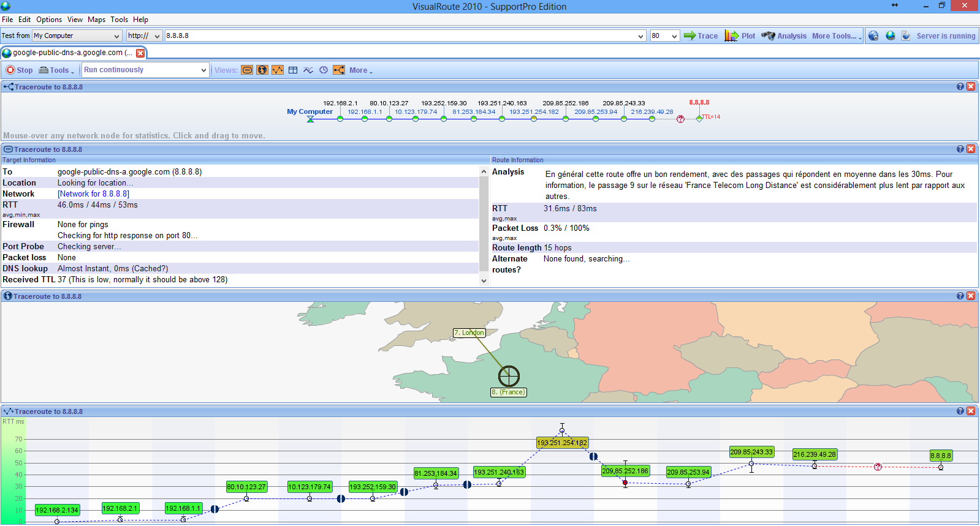The image size is (980, 526).
Task: Stop the running trace
Action: click(x=19, y=70)
